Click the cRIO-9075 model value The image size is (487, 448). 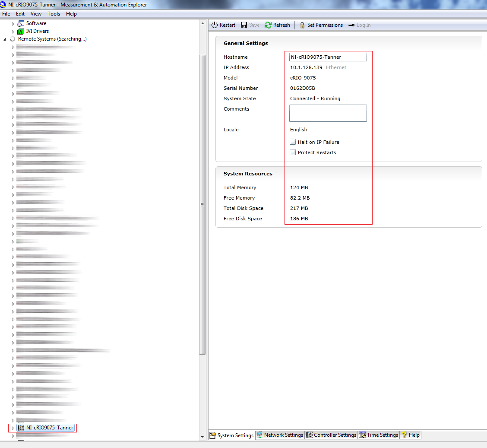click(303, 78)
